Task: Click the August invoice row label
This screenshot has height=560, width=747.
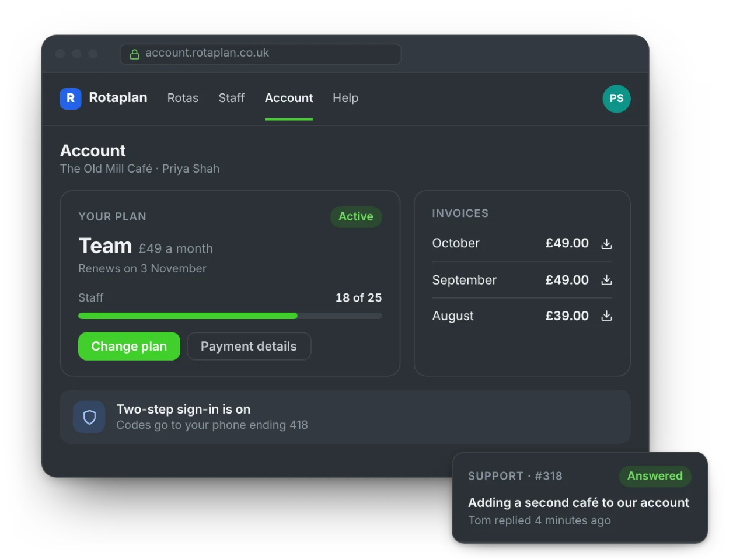Action: click(453, 316)
